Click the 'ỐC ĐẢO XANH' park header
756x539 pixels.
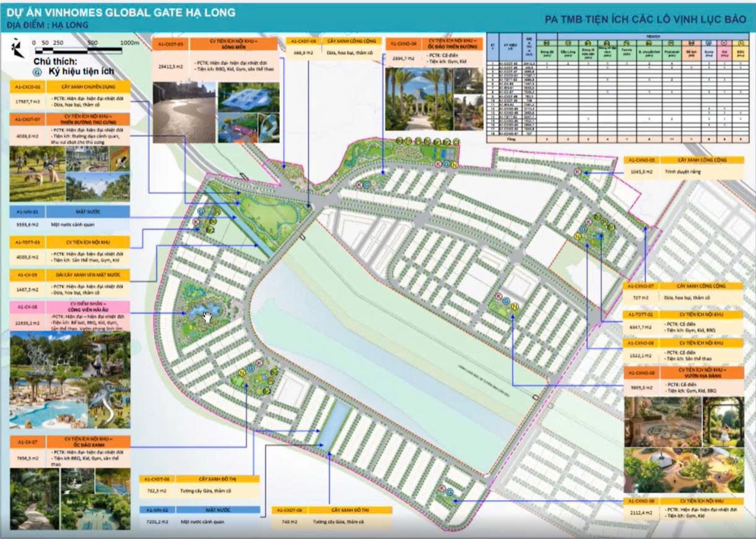pyautogui.click(x=90, y=442)
